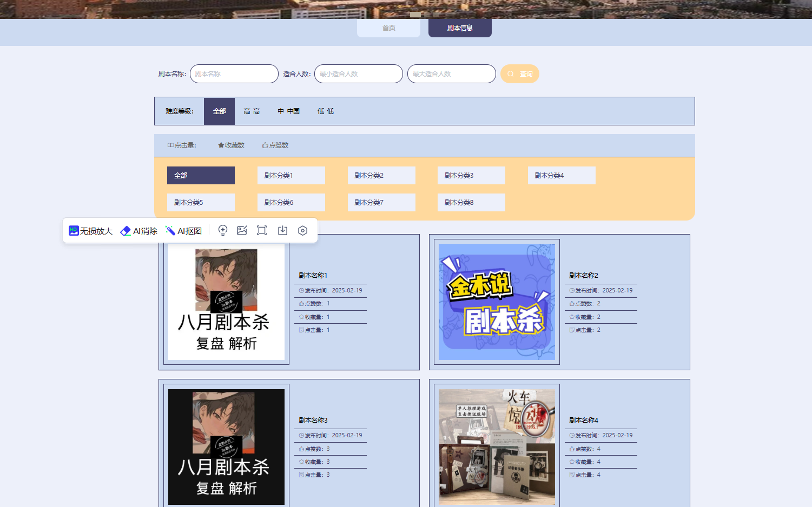Switch to the 剧本信息 tab

pyautogui.click(x=460, y=28)
